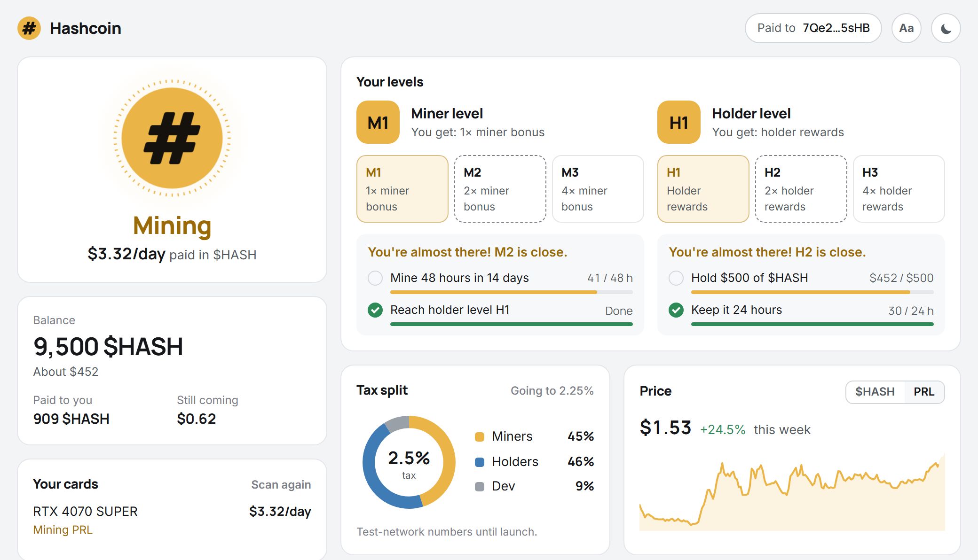Click the price history chart

pyautogui.click(x=792, y=492)
